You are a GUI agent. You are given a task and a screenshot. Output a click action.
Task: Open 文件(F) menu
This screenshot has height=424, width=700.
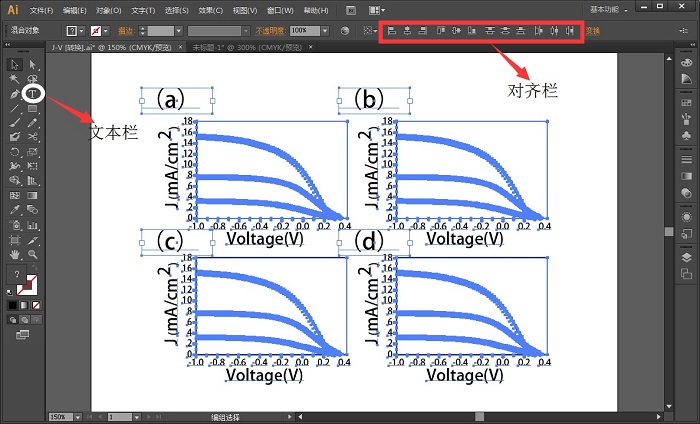tap(42, 10)
